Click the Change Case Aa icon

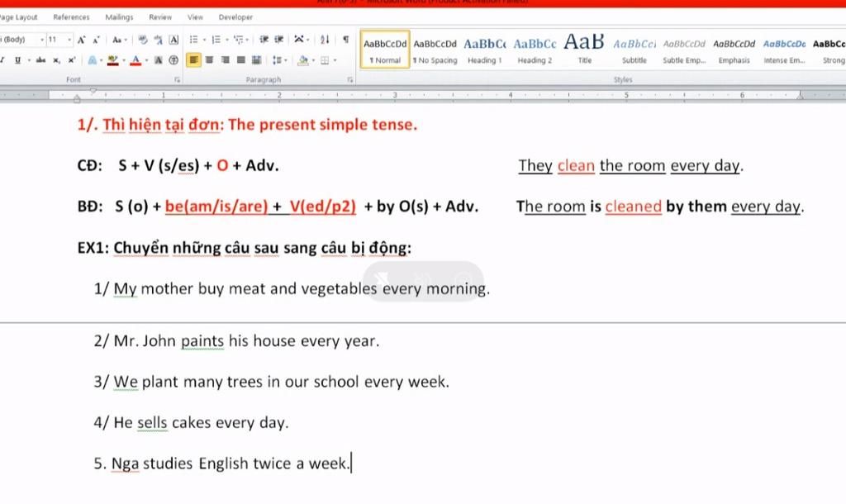(x=116, y=40)
